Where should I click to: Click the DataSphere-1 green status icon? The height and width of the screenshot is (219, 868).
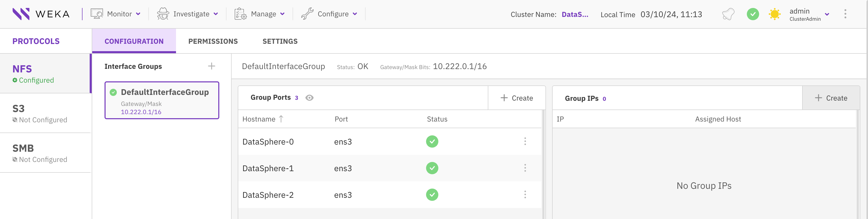click(432, 168)
